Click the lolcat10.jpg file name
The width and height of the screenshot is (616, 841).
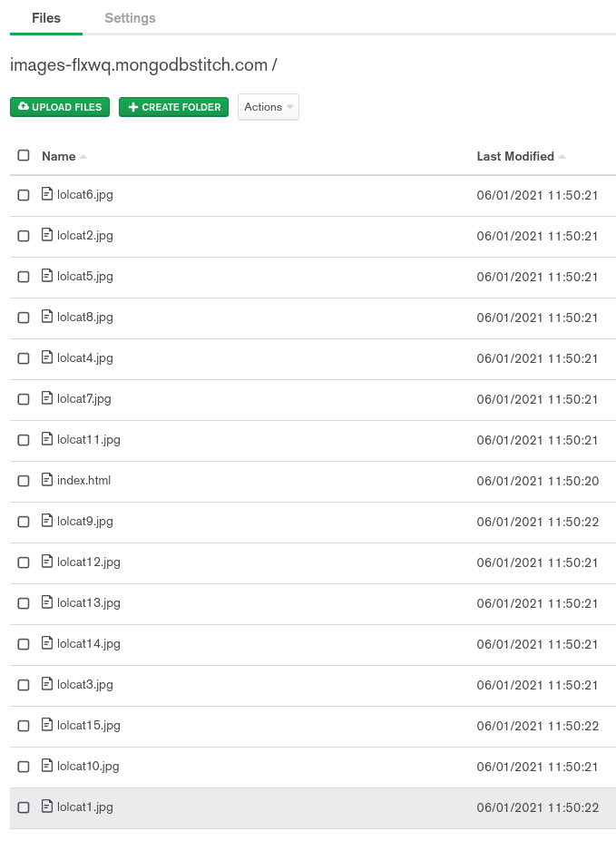88,766
